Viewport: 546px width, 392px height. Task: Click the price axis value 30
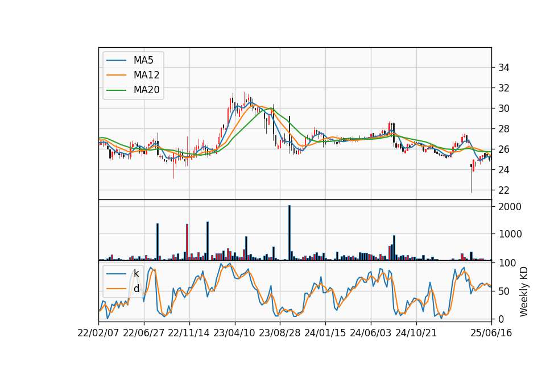point(503,109)
